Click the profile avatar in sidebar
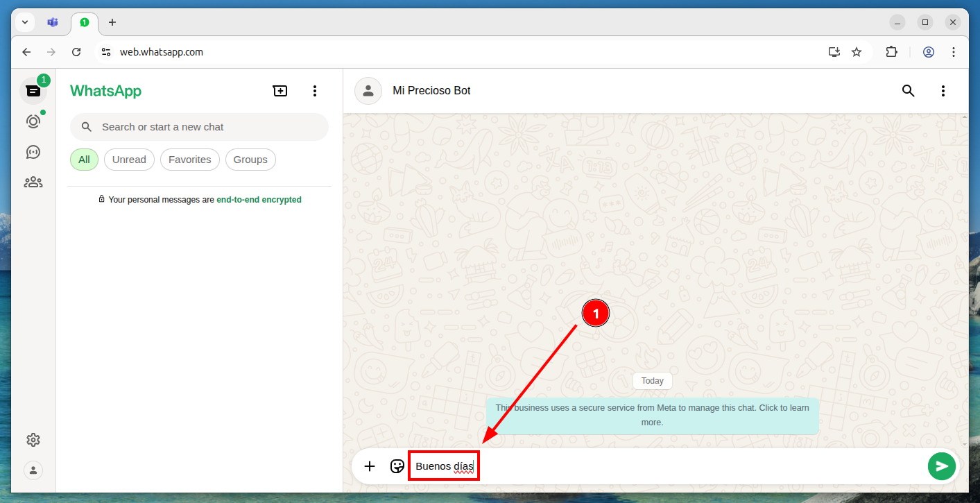The image size is (980, 503). pos(33,470)
